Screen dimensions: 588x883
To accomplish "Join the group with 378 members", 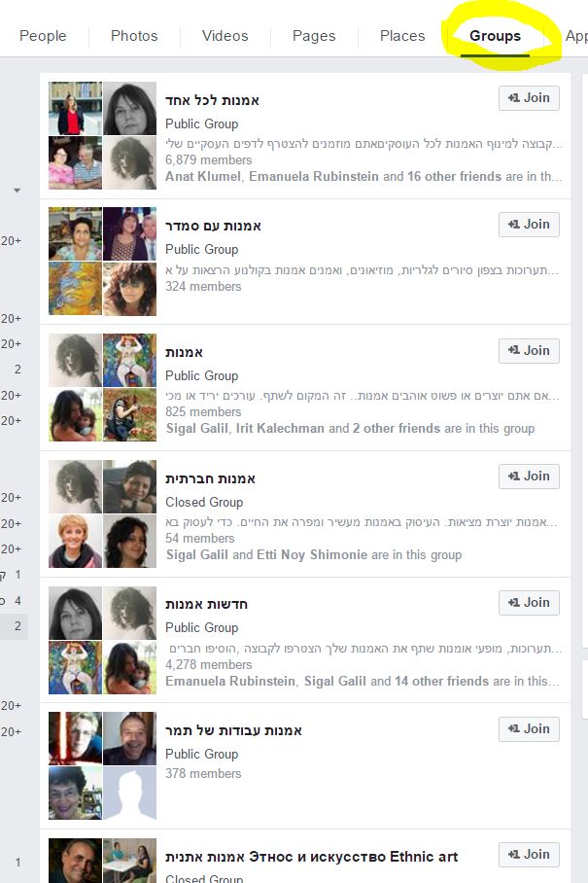I will [x=529, y=728].
